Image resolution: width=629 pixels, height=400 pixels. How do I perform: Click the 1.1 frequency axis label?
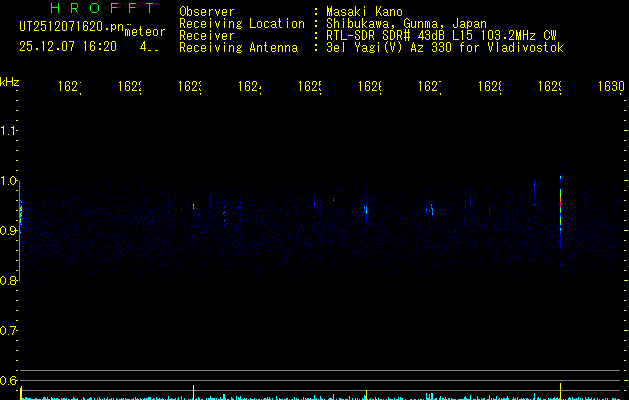click(x=8, y=131)
